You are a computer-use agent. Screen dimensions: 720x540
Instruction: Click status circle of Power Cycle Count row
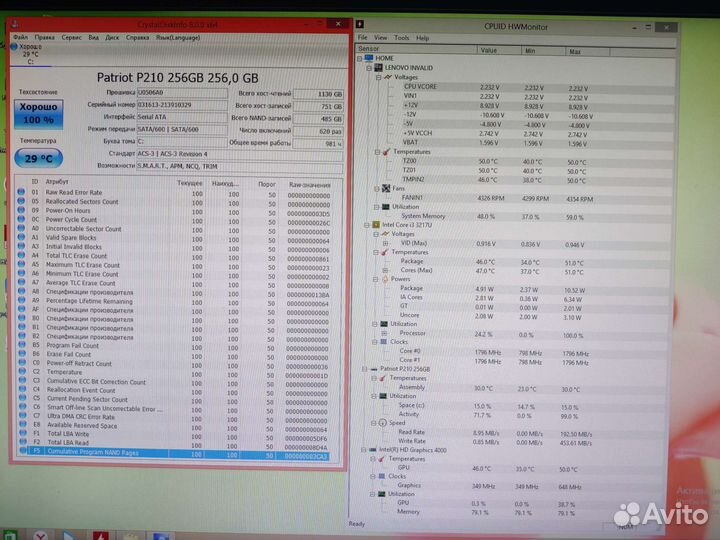21,219
